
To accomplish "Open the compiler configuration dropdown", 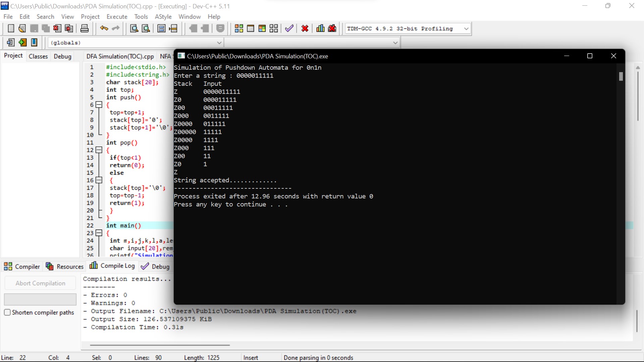I will click(466, 28).
